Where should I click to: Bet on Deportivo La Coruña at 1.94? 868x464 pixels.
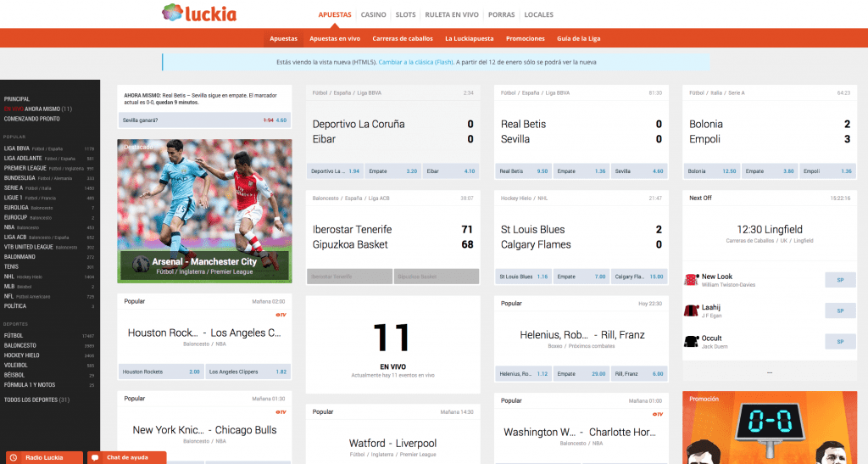click(335, 171)
